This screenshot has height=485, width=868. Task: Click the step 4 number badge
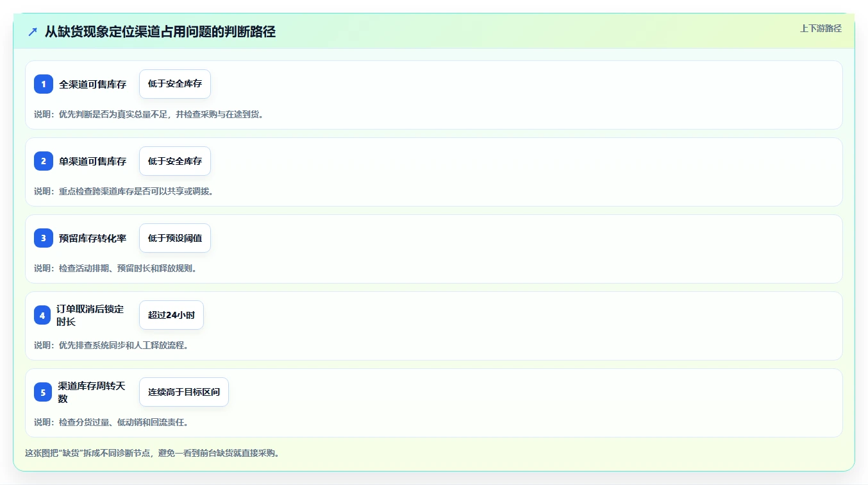pos(42,315)
